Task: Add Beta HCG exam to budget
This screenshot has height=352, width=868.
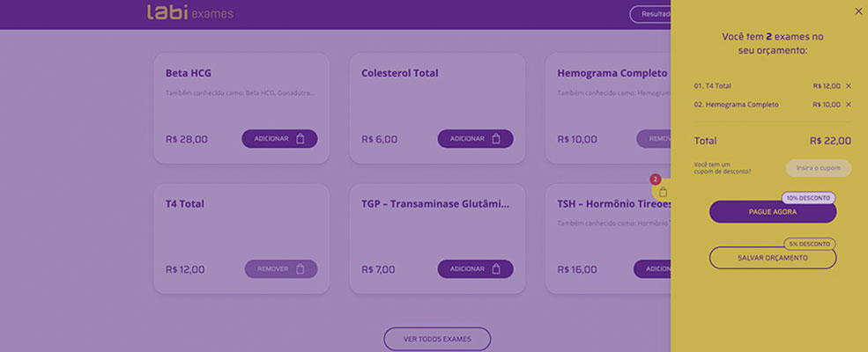Action: point(279,139)
